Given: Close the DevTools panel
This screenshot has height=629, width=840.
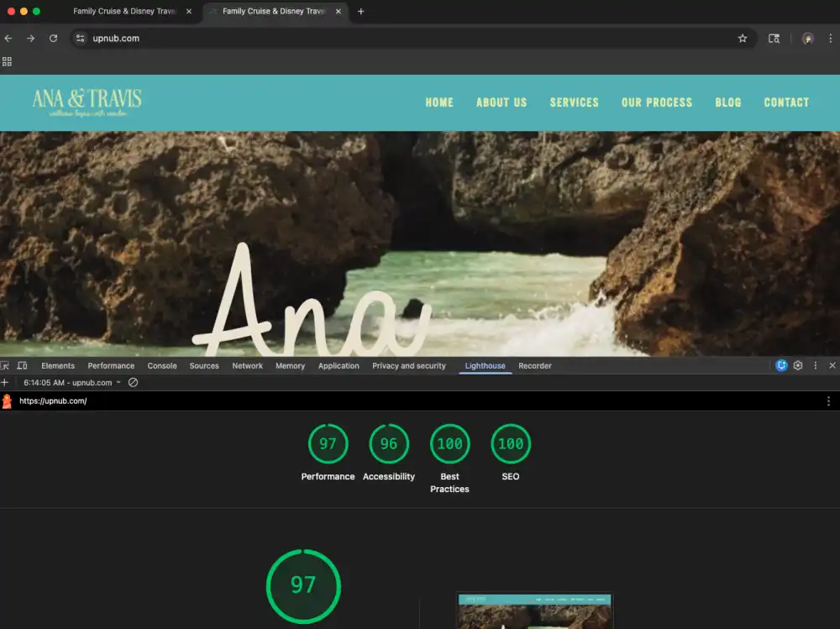Looking at the screenshot, I should click(832, 366).
